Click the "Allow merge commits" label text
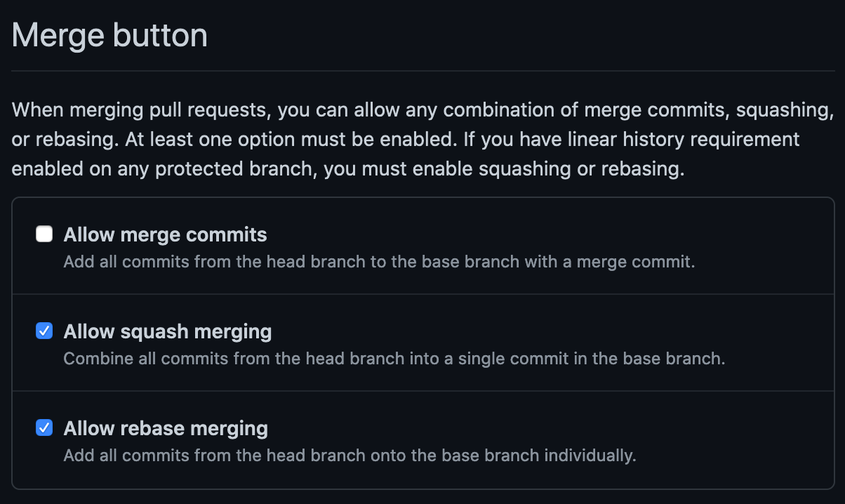 click(x=165, y=234)
